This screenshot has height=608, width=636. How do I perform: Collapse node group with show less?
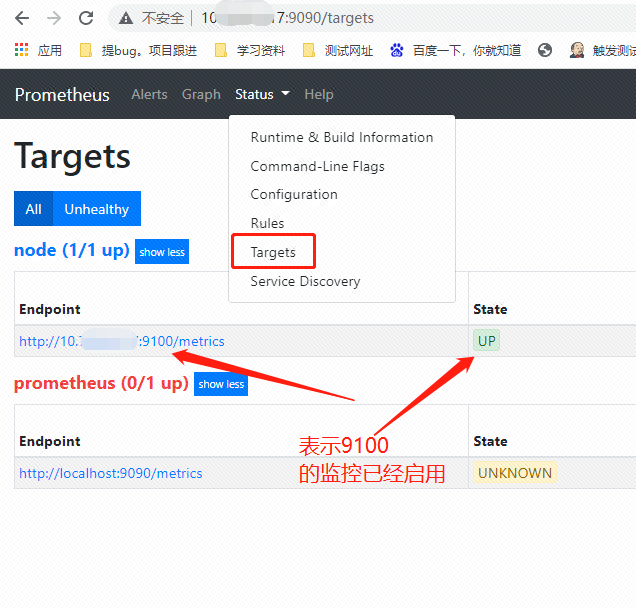coord(162,252)
